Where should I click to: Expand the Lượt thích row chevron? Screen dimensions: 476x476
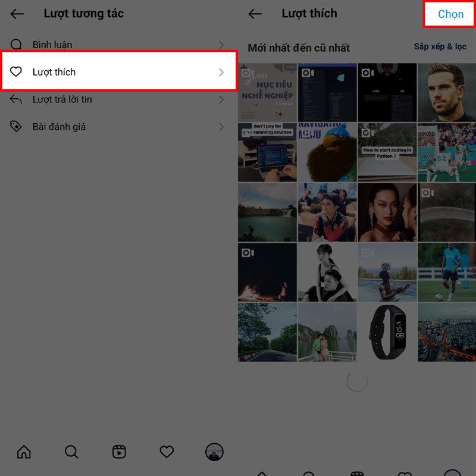[x=222, y=71]
